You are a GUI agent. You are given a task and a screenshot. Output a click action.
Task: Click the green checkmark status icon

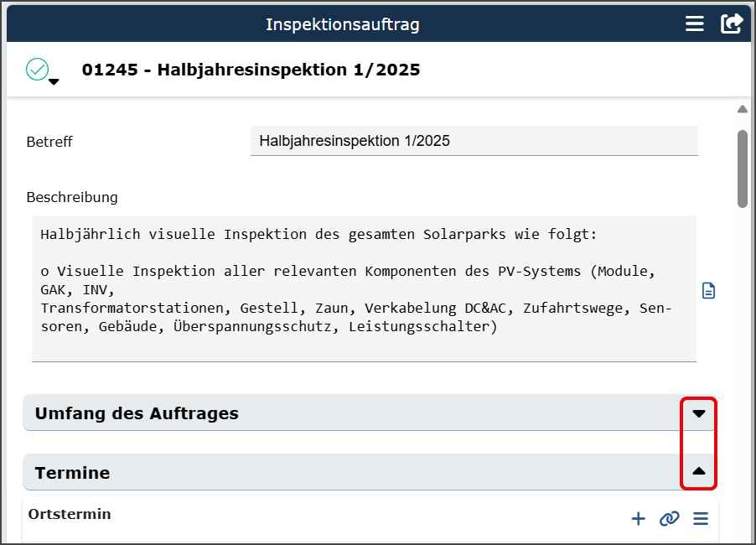[x=37, y=69]
